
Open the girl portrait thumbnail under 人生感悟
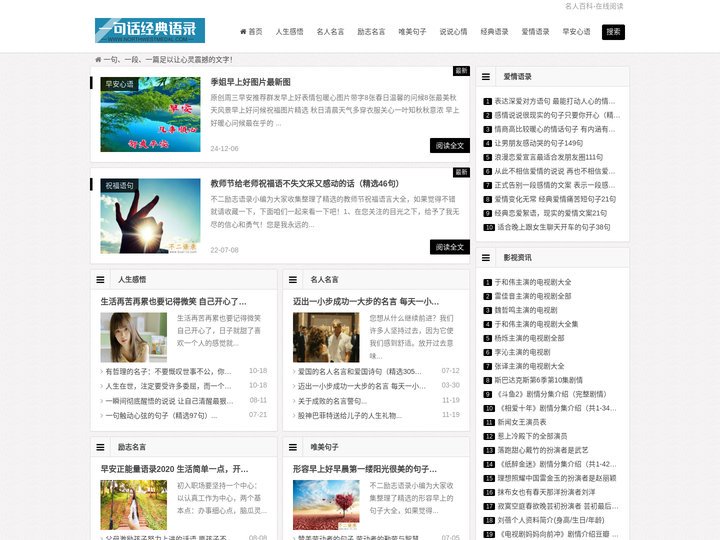pos(134,338)
